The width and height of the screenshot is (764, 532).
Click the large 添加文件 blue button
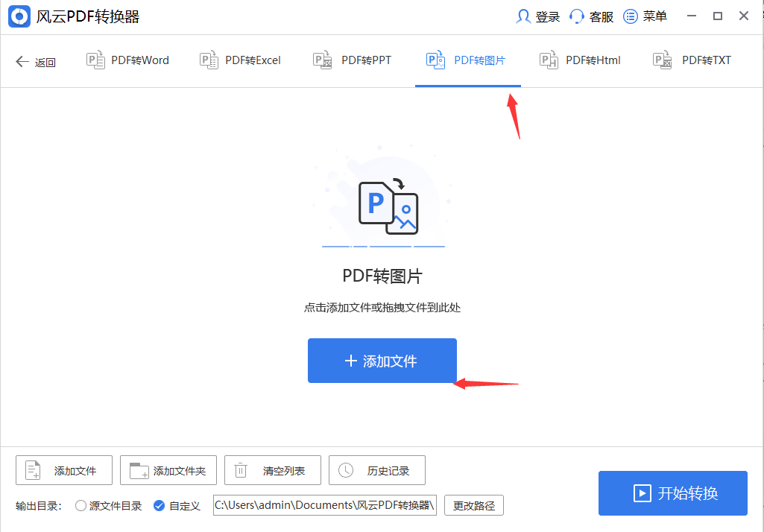click(x=382, y=361)
